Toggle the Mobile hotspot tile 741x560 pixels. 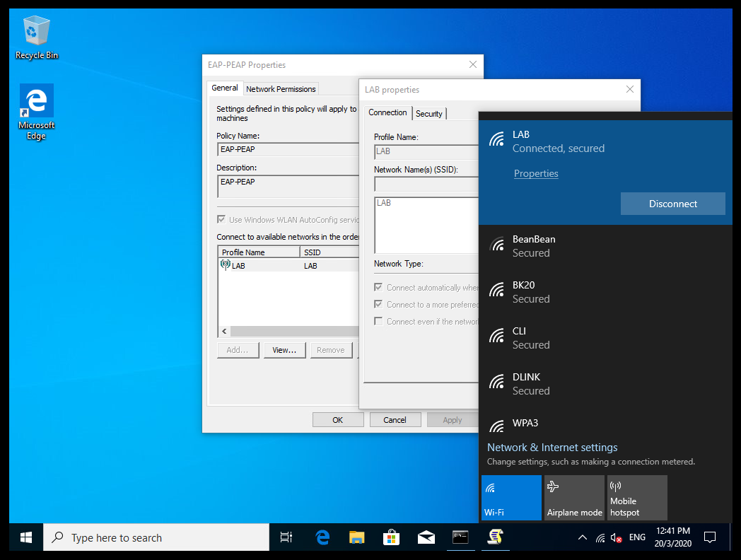(637, 498)
